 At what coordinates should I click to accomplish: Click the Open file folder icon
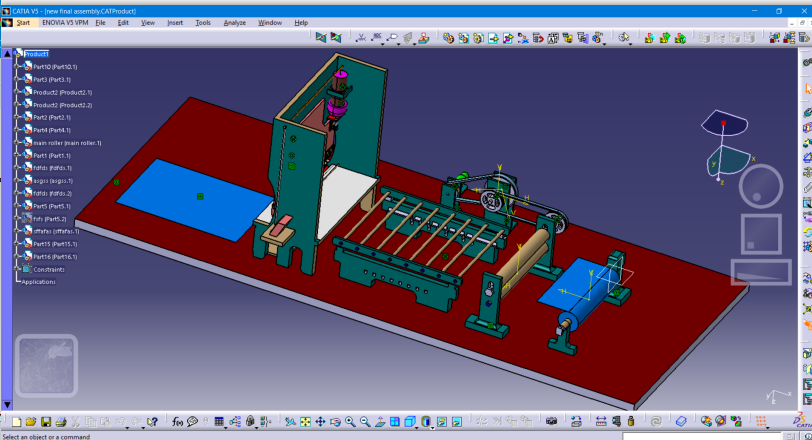(31, 422)
